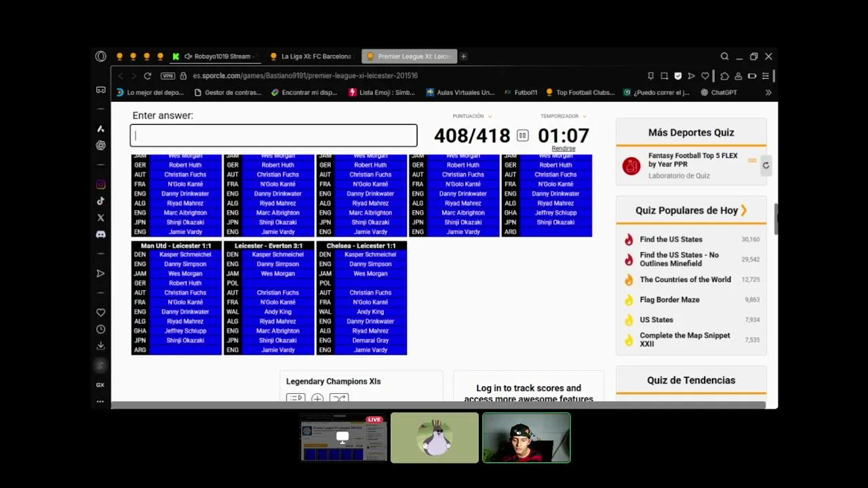Open browsing history clock icon
This screenshot has height=488, width=868.
[100, 329]
